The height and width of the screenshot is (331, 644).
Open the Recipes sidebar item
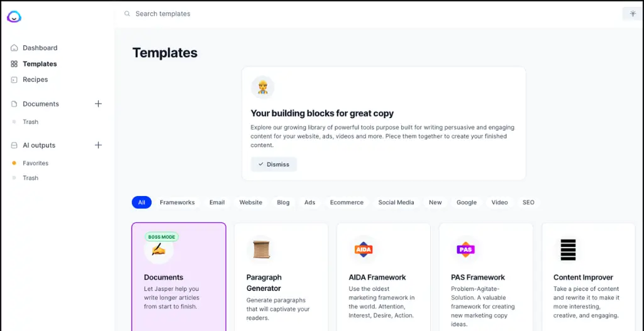coord(35,80)
